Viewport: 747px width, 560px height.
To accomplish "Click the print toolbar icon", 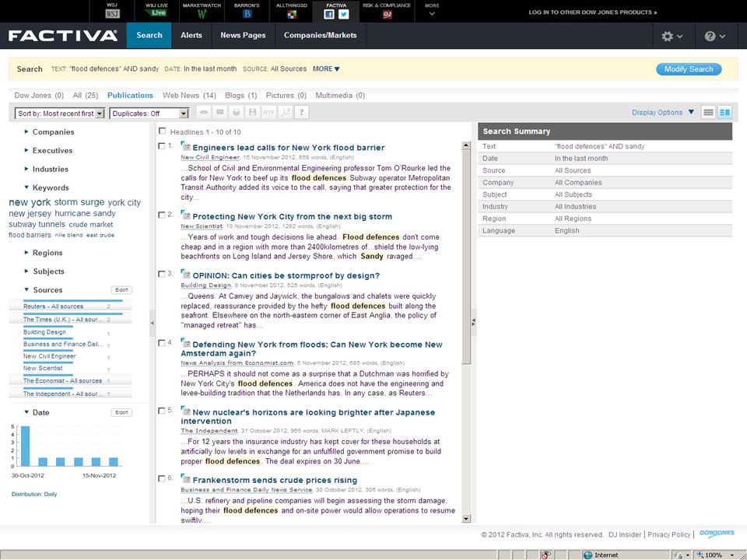I will pos(237,112).
